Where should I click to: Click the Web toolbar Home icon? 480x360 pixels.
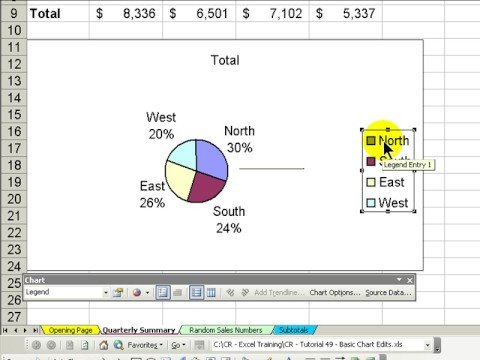click(x=104, y=345)
